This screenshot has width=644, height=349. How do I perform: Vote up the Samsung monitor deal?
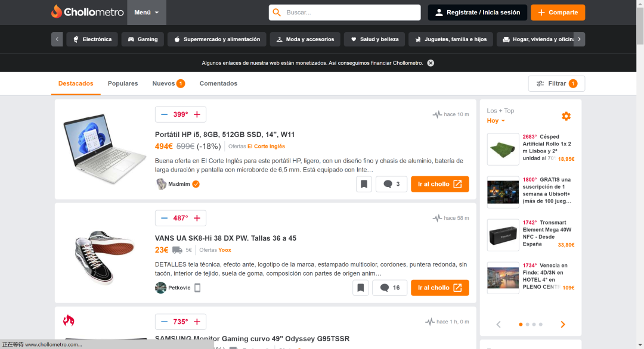point(197,322)
